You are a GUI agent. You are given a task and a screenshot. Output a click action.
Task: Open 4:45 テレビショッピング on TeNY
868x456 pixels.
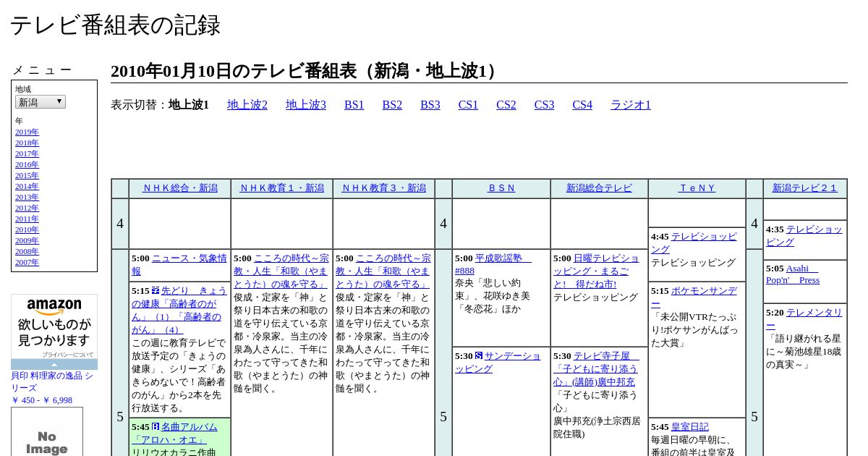click(x=694, y=242)
